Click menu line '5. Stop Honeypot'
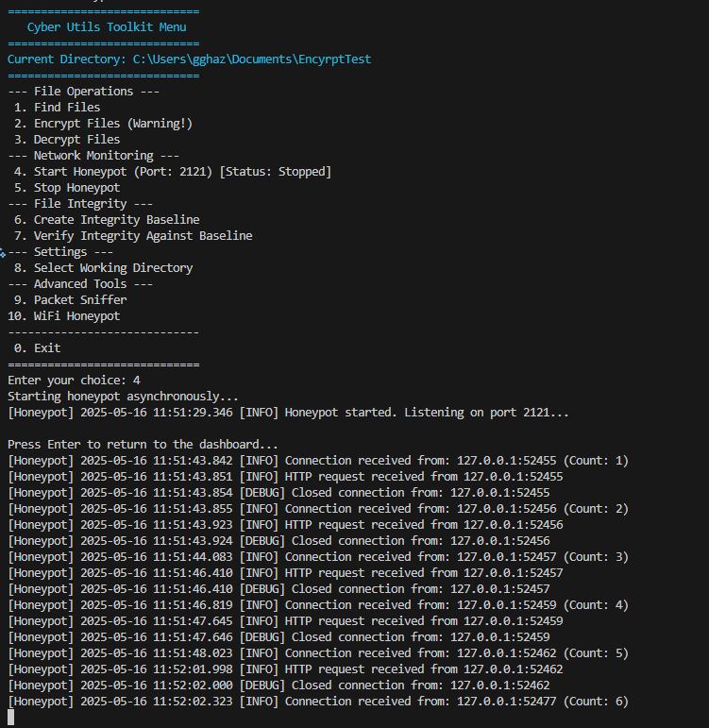 click(x=67, y=188)
